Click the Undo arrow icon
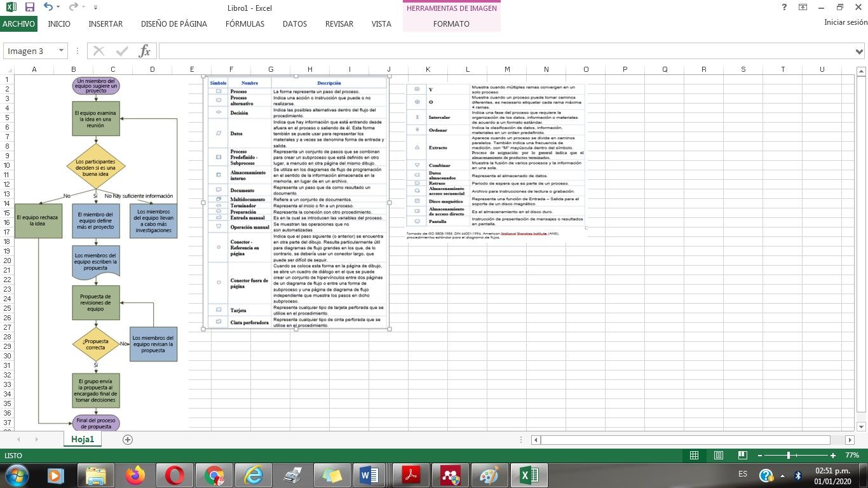 pyautogui.click(x=48, y=7)
